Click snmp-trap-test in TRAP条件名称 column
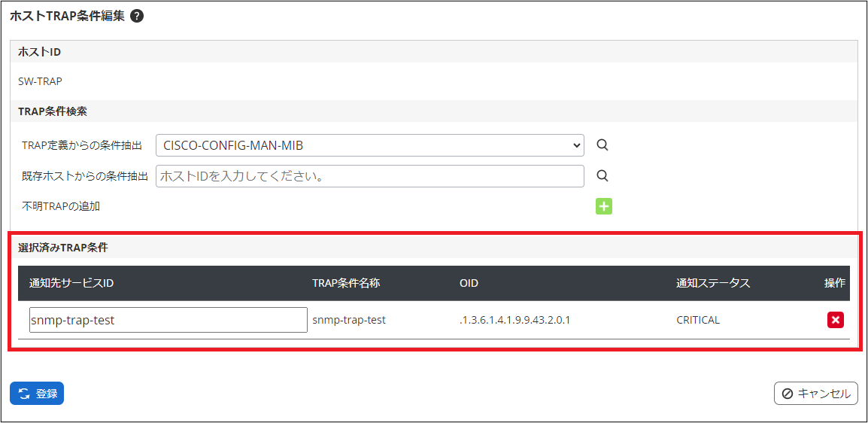 [349, 320]
